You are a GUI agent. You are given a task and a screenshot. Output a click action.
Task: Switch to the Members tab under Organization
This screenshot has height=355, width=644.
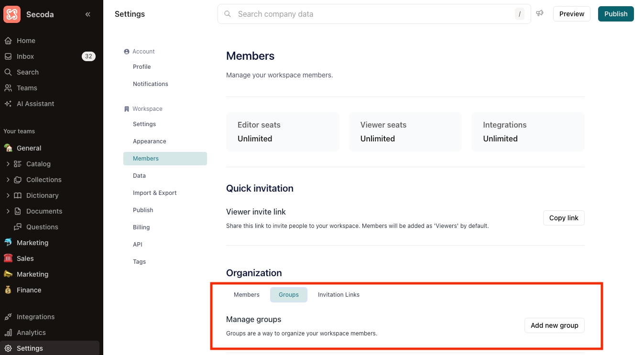coord(246,295)
